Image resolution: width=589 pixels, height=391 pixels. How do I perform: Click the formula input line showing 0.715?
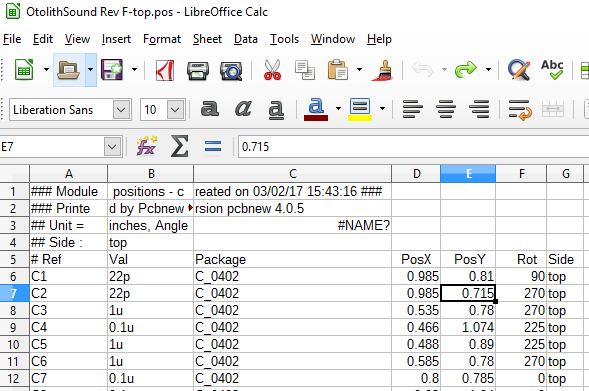click(413, 146)
